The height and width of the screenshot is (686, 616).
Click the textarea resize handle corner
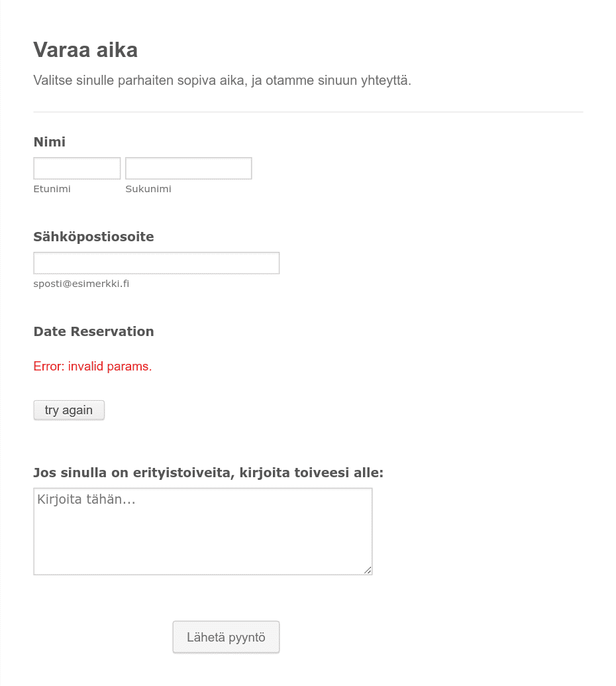click(368, 570)
